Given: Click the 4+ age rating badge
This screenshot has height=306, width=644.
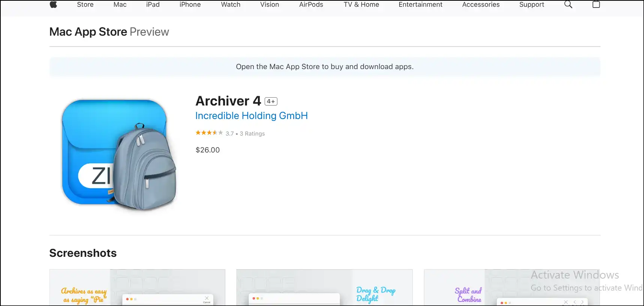Looking at the screenshot, I should (271, 101).
